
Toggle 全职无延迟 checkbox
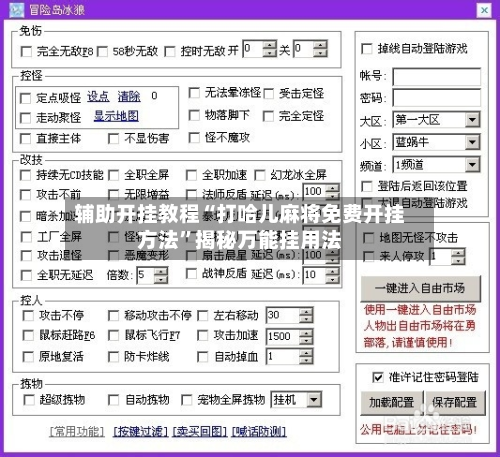tap(26, 275)
